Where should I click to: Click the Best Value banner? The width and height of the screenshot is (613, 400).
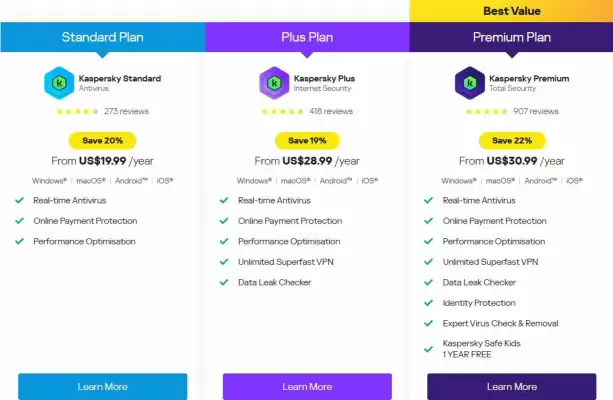pos(511,11)
